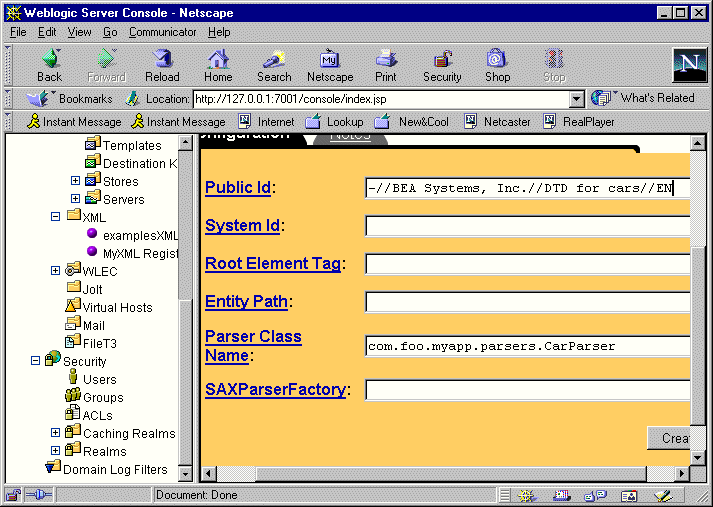The image size is (713, 507).
Task: Go to Home via toolbar icon
Action: coord(218,65)
